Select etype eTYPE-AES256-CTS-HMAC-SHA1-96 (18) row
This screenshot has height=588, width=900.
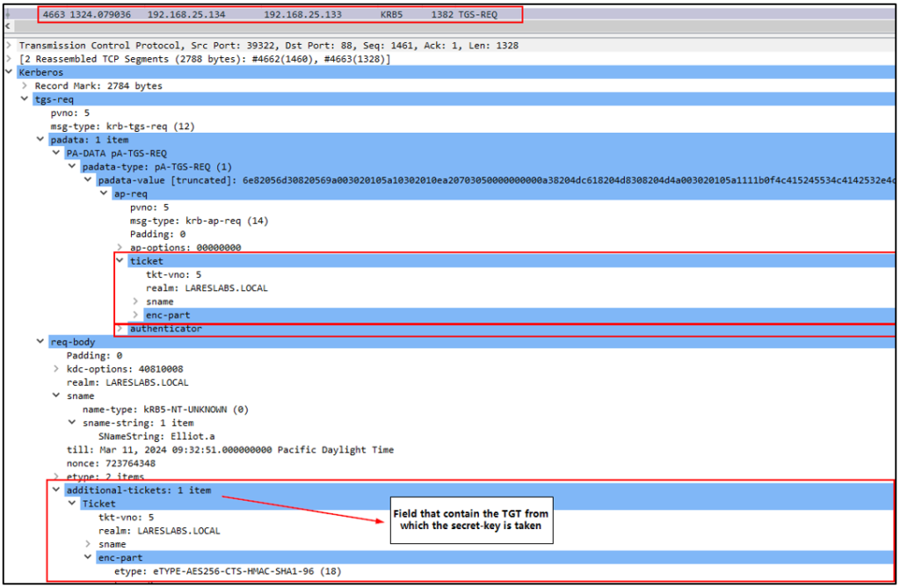click(x=228, y=571)
